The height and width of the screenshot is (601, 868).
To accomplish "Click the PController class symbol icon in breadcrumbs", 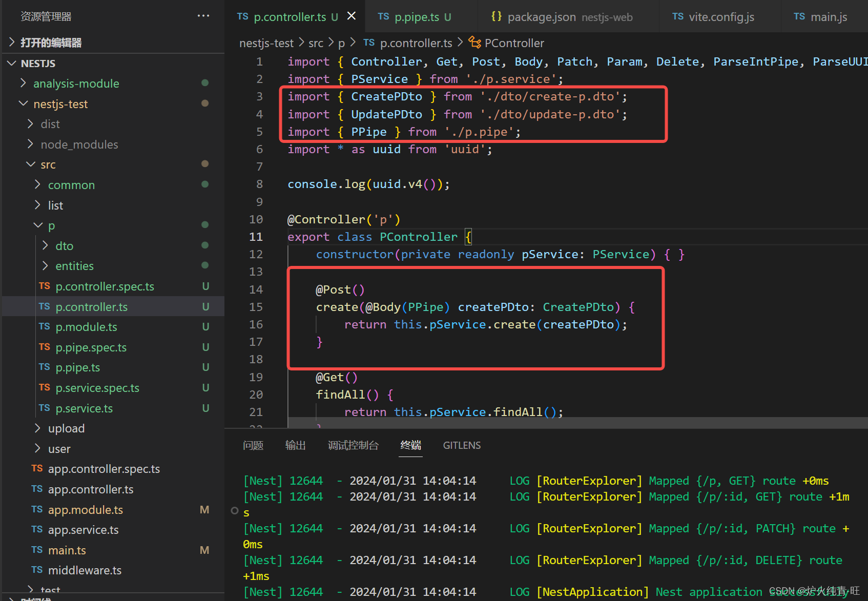I will coord(474,43).
